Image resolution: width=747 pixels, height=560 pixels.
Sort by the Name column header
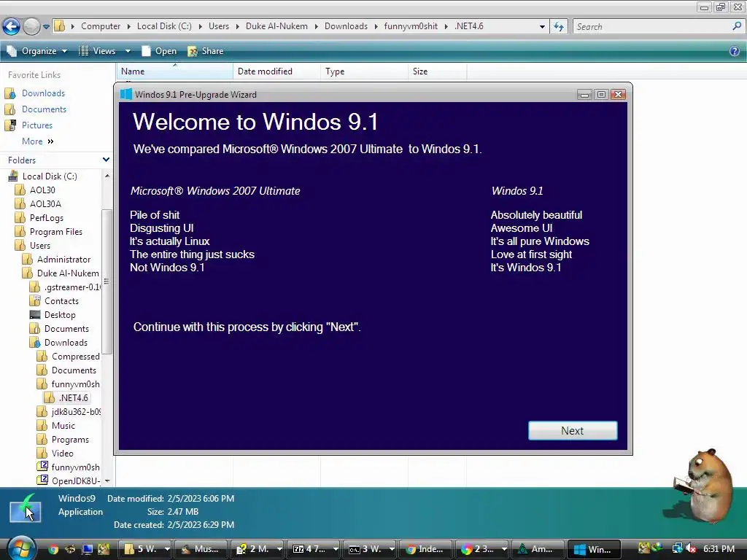(174, 71)
